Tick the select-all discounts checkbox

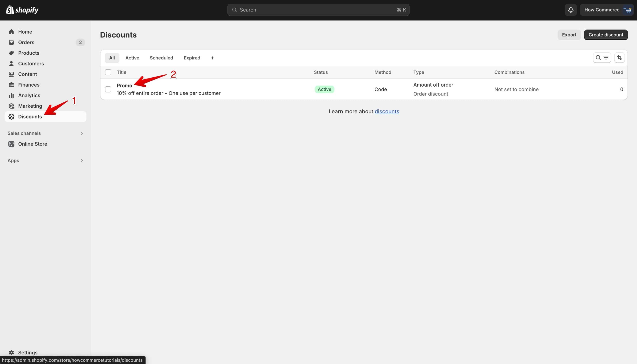click(108, 72)
